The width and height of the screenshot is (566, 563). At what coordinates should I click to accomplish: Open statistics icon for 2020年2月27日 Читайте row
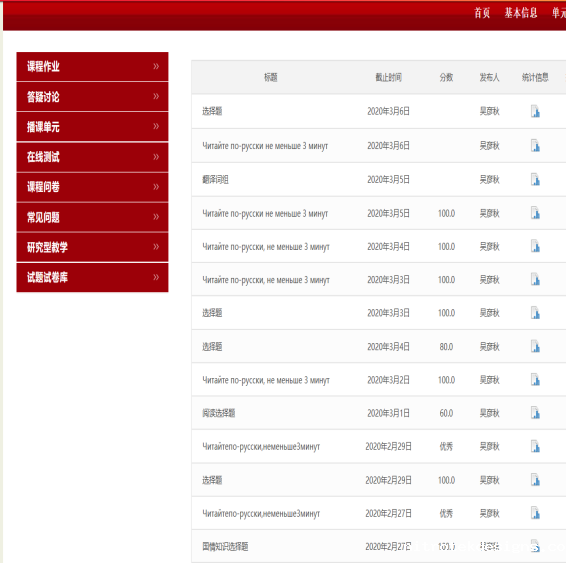[x=535, y=513]
